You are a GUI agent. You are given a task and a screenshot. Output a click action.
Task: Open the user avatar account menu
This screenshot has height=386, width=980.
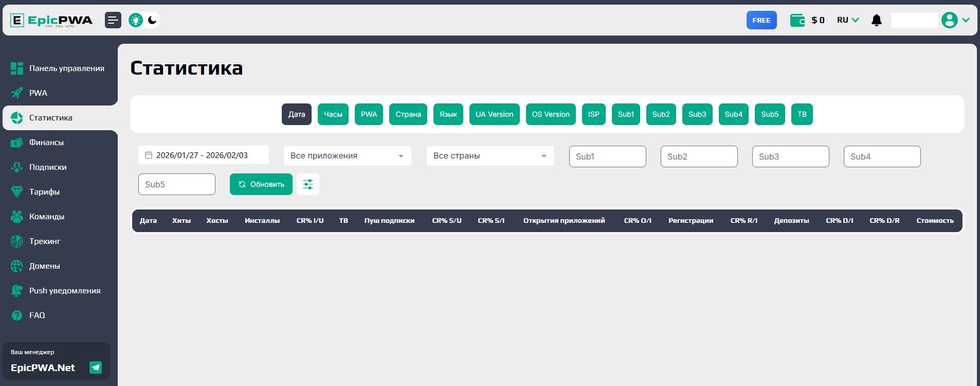point(950,20)
